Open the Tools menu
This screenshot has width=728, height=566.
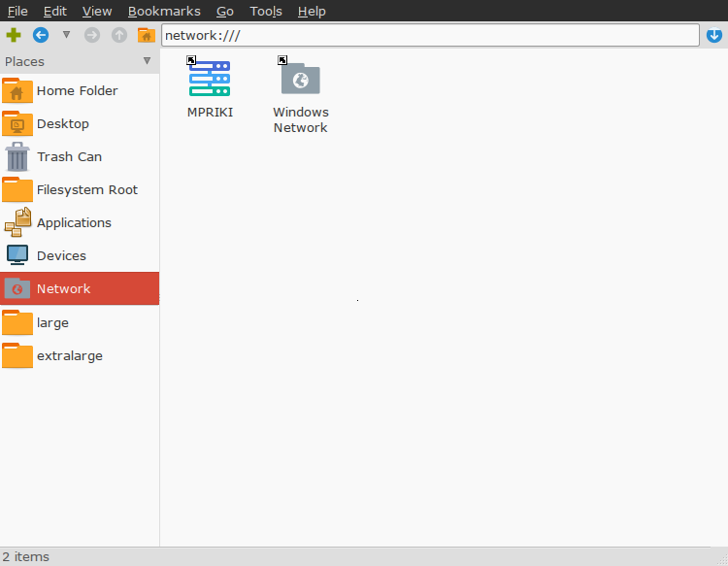(x=266, y=11)
